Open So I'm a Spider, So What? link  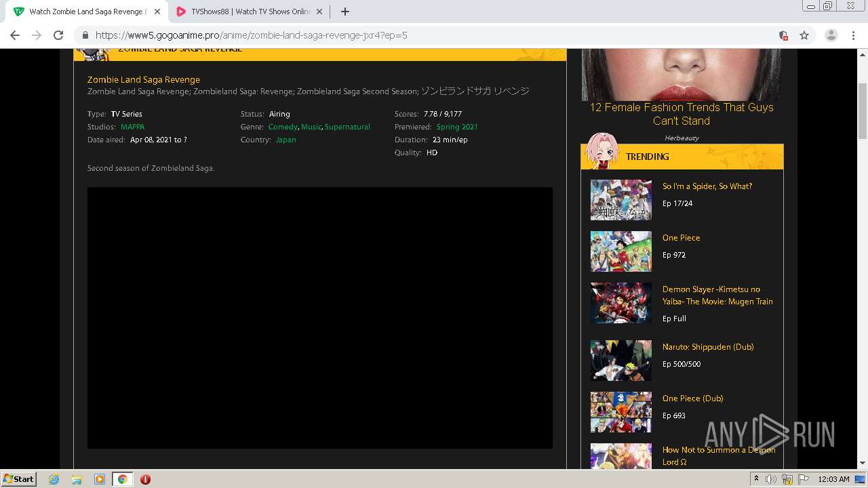click(x=707, y=186)
